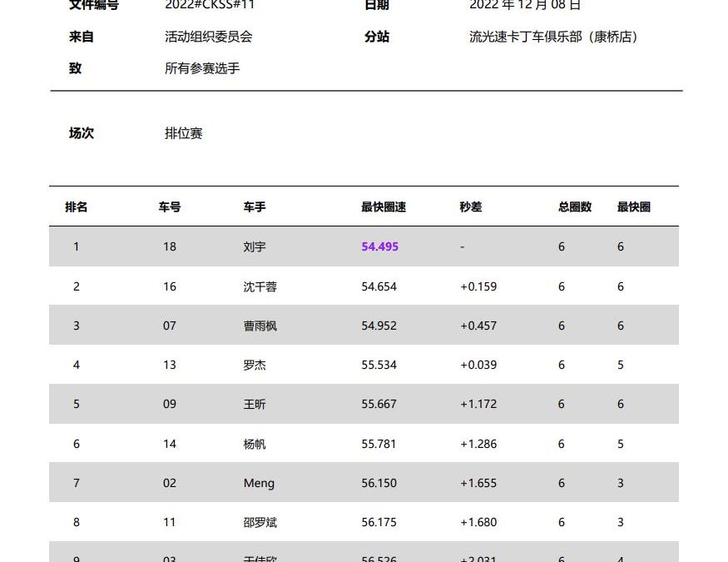This screenshot has height=562, width=728.
Task: Select the 56.150 lap time
Action: [x=379, y=483]
